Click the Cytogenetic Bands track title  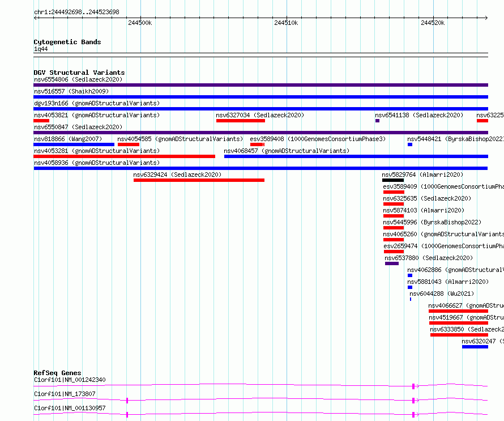pyautogui.click(x=67, y=42)
